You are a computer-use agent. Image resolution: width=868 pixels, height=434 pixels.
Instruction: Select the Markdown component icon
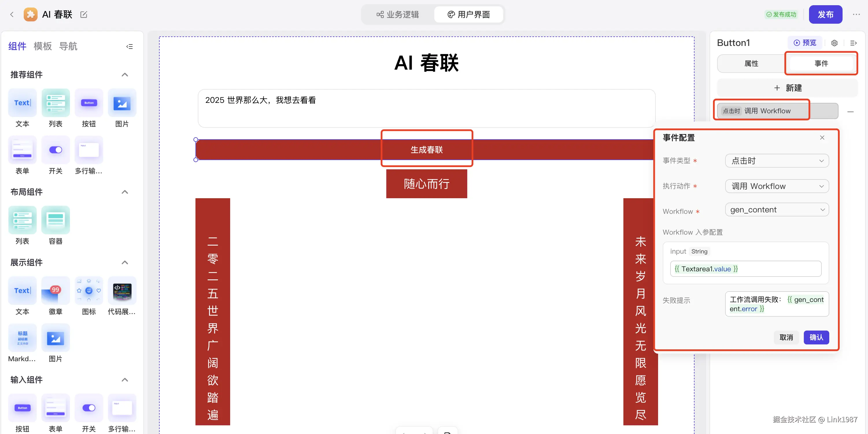coord(22,338)
